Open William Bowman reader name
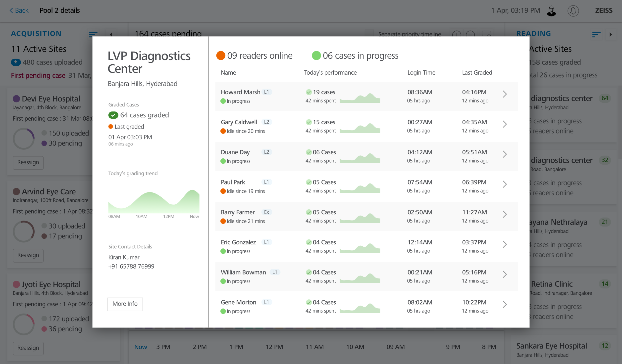Screen dimensions: 622x364 coord(243,272)
